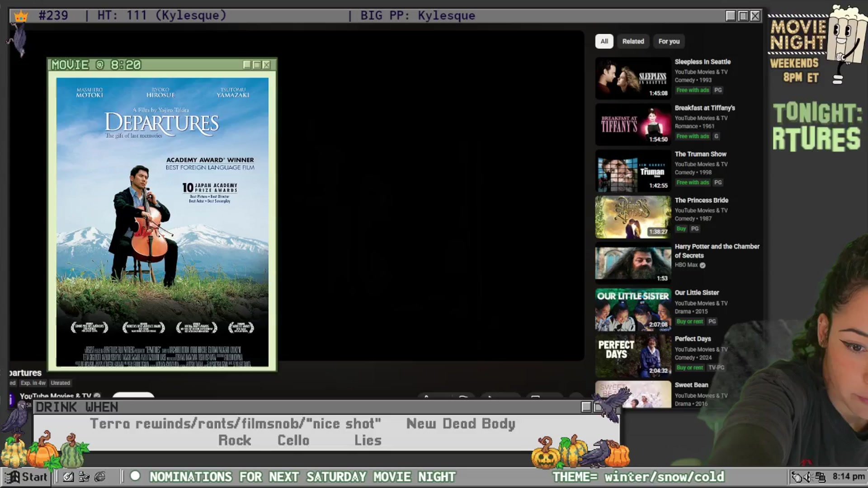Open the network connections quick-launch icon
This screenshot has width=868, height=488.
click(x=84, y=477)
